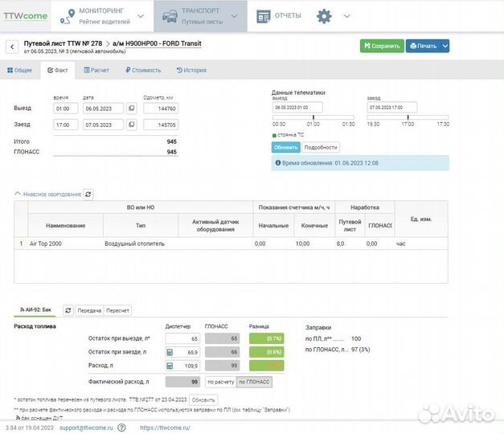Copy arrival date icon
Viewport: 504px width, 434px height.
tap(132, 125)
